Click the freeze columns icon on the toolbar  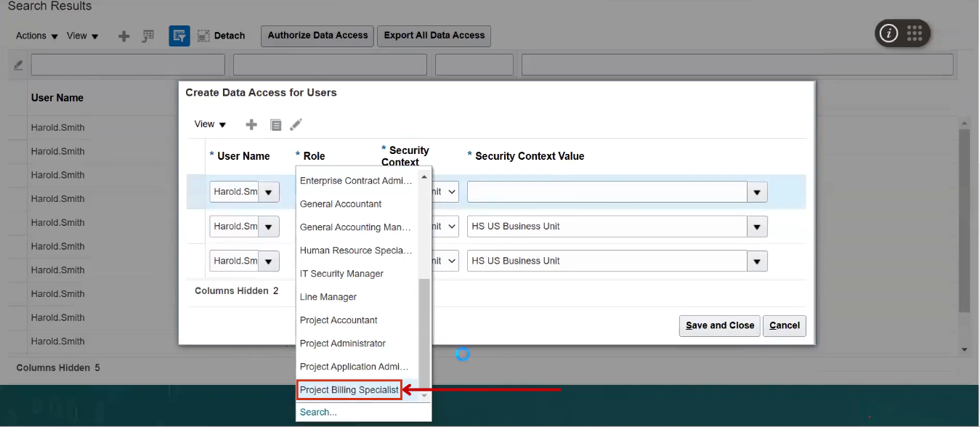pyautogui.click(x=148, y=35)
